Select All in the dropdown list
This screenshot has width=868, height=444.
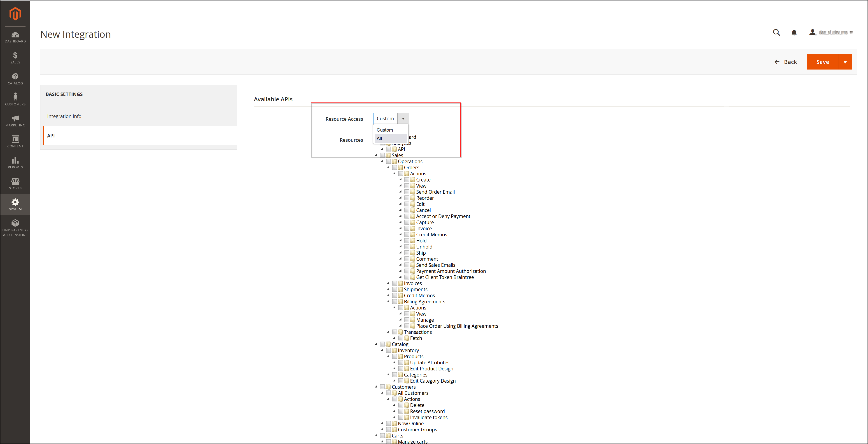[x=391, y=138]
